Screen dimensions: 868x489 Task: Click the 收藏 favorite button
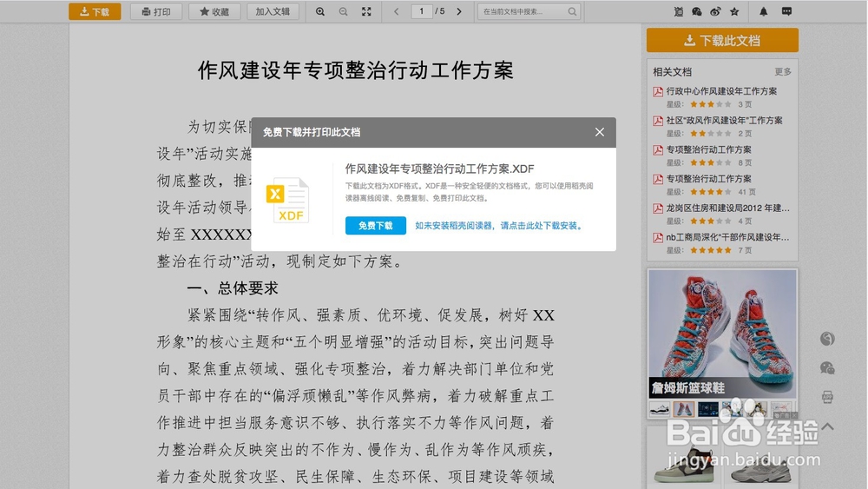pyautogui.click(x=214, y=11)
